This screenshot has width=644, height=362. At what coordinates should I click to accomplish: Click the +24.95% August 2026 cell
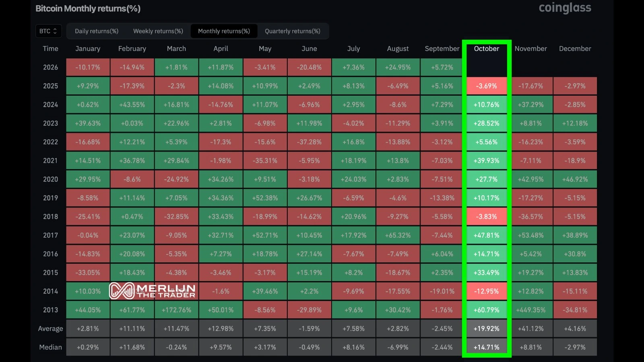point(398,67)
